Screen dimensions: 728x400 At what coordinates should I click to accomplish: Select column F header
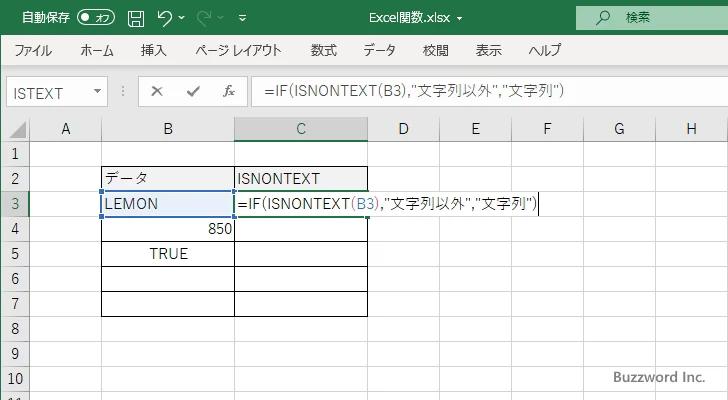[x=547, y=129]
